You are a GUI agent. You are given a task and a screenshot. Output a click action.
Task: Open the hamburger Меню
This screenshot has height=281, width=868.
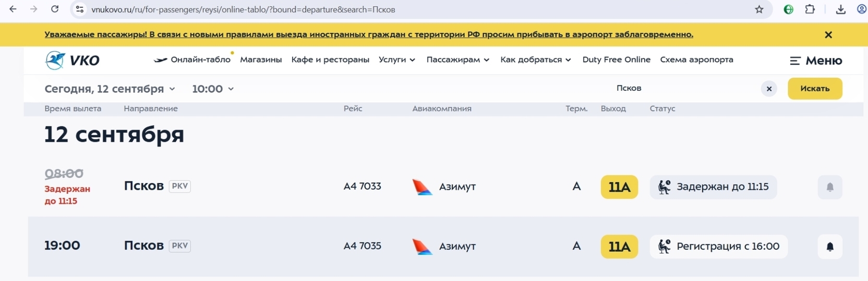pos(816,60)
